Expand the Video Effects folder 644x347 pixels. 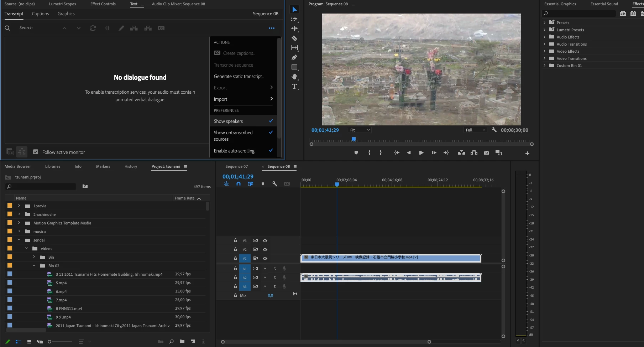tap(544, 51)
